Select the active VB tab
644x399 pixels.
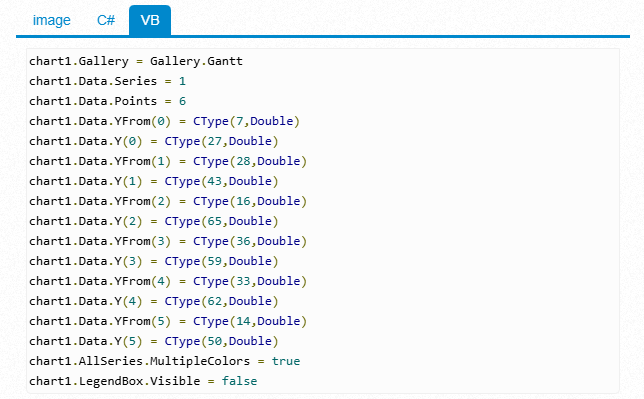[x=150, y=20]
